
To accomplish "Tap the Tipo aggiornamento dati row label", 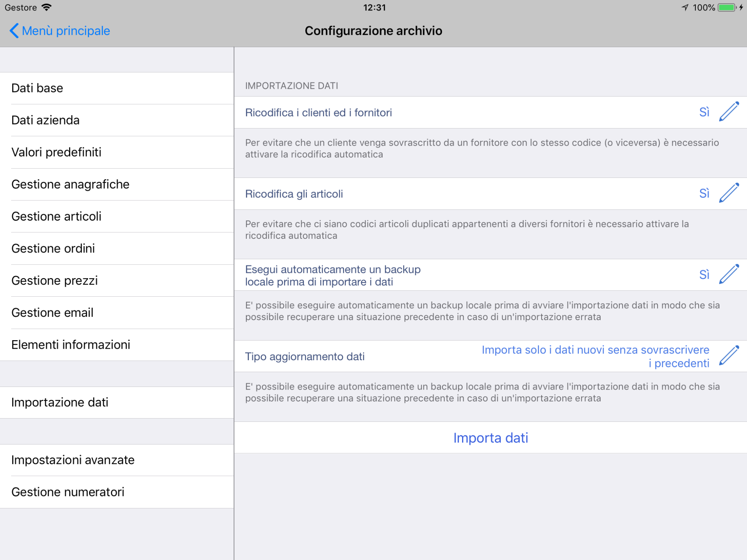I will tap(305, 356).
